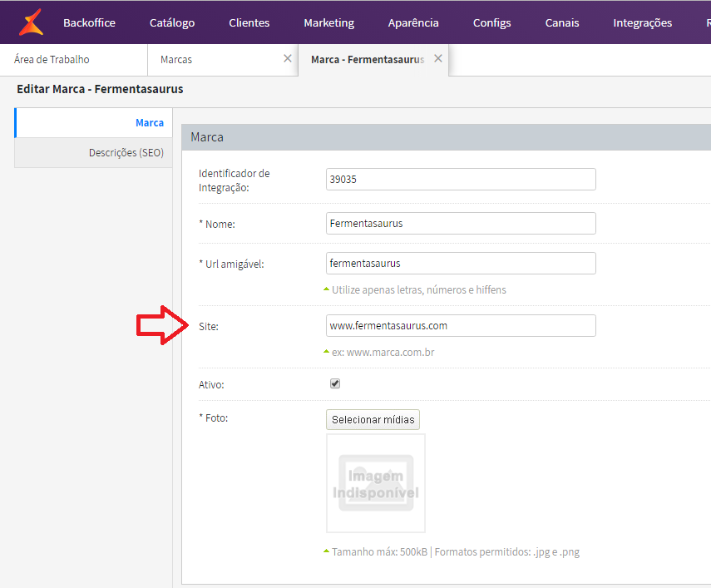This screenshot has width=711, height=588.
Task: Open the Catálogo menu
Action: point(172,22)
